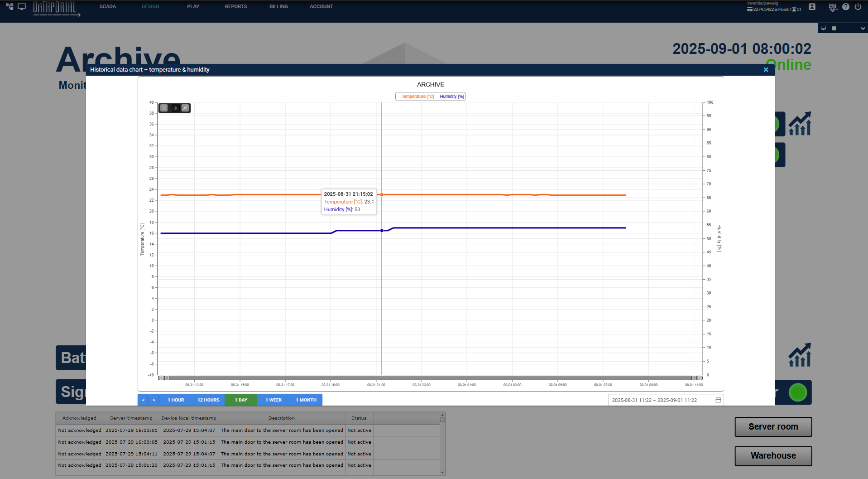The height and width of the screenshot is (479, 868).
Task: Open the DESIGN menu
Action: [x=150, y=6]
